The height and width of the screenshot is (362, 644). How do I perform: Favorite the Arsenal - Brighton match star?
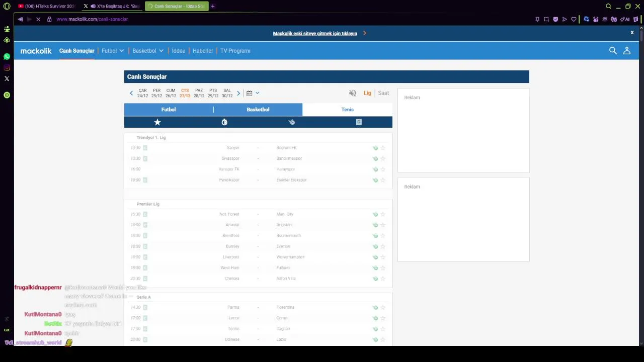click(x=383, y=225)
